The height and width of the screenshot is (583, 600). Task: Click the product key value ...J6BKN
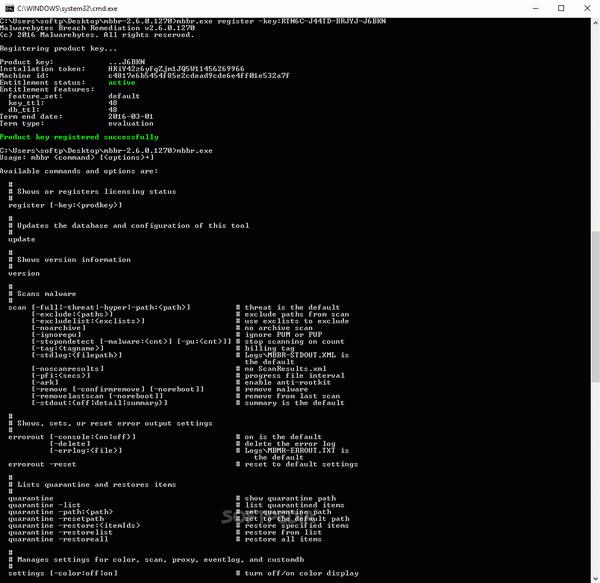click(126, 62)
